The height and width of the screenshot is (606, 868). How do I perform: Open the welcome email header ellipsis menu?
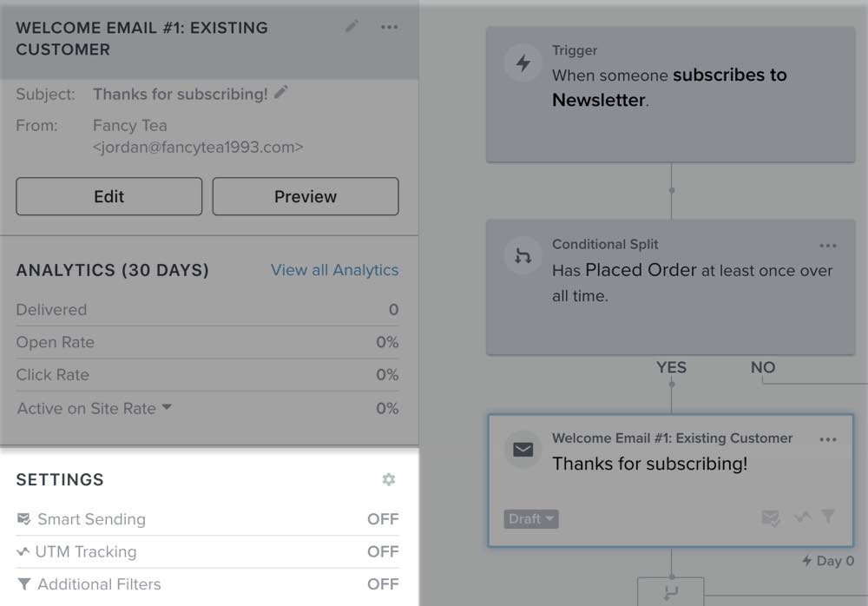tap(389, 27)
